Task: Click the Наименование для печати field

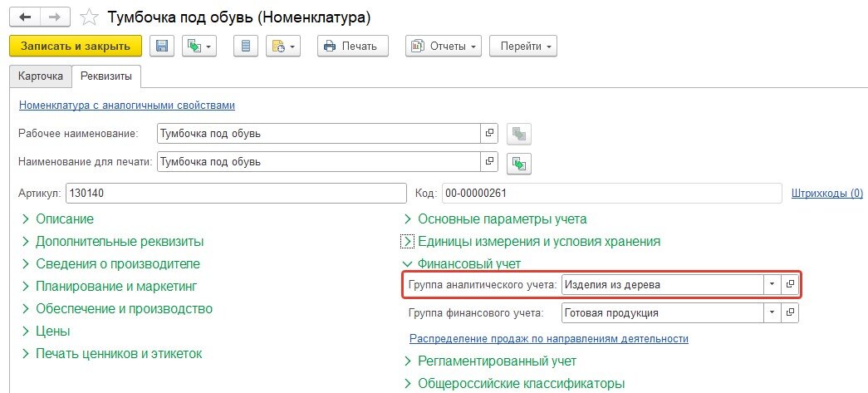Action: (318, 162)
